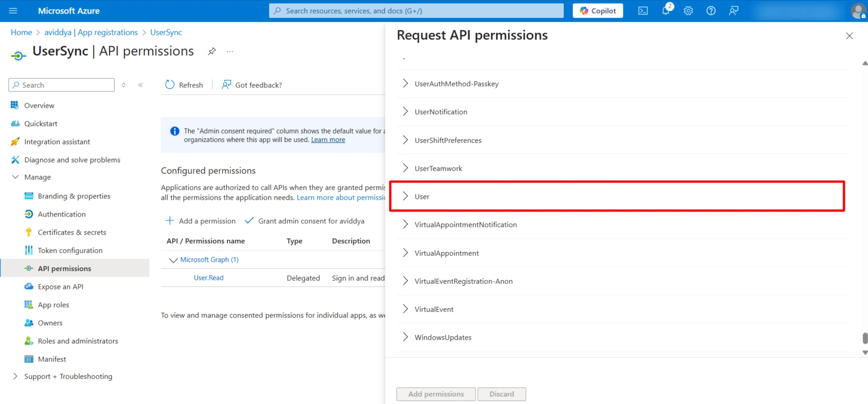The image size is (868, 404).
Task: Open Token configuration
Action: 70,250
